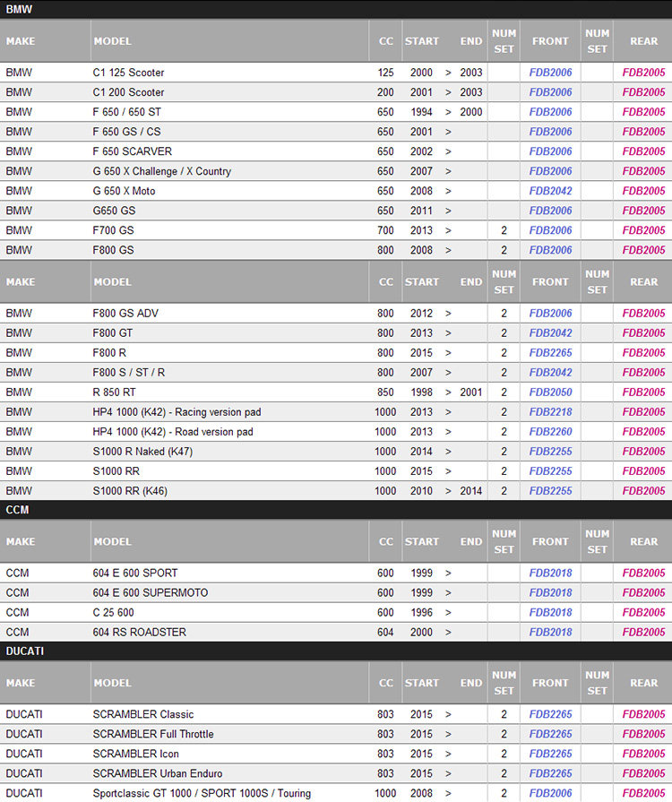Open front pad FDB2006 for BMW C1 125 Scooter
Viewport: 672px width, 802px height.
tap(550, 73)
